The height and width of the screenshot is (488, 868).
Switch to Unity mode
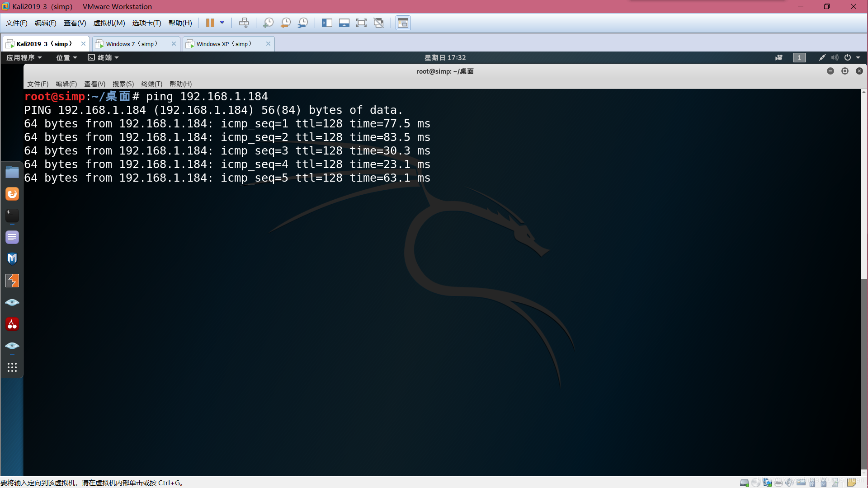tap(379, 23)
